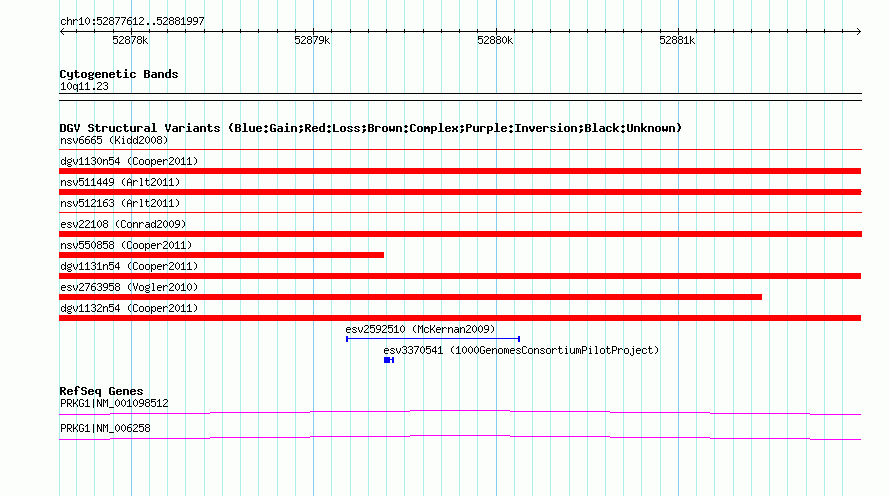Screen dimensions: 890x496
Task: Open variant dgv1131n54 (Cooper2011) label
Action: pos(129,266)
